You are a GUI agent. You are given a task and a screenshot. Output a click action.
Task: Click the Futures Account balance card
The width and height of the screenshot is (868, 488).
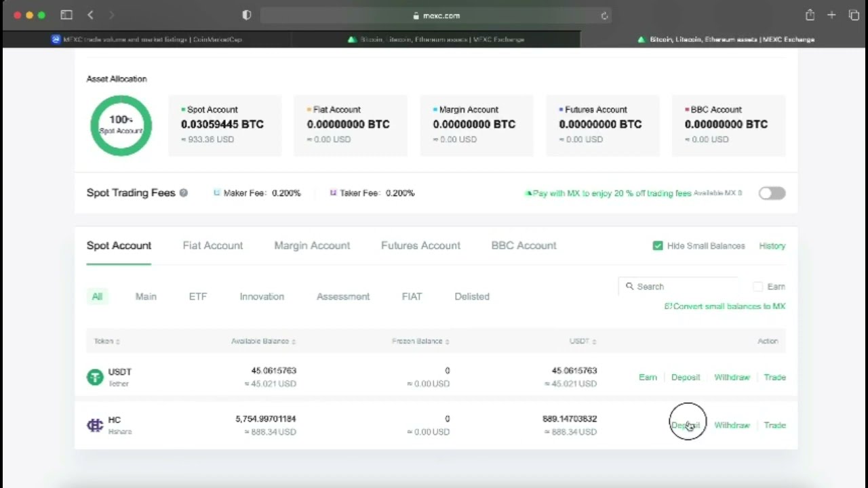[603, 125]
